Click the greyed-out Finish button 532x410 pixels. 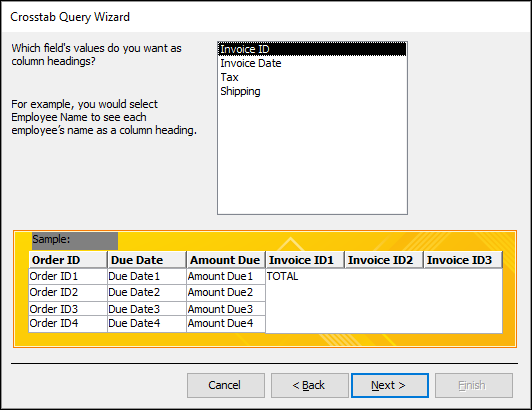[x=474, y=385]
